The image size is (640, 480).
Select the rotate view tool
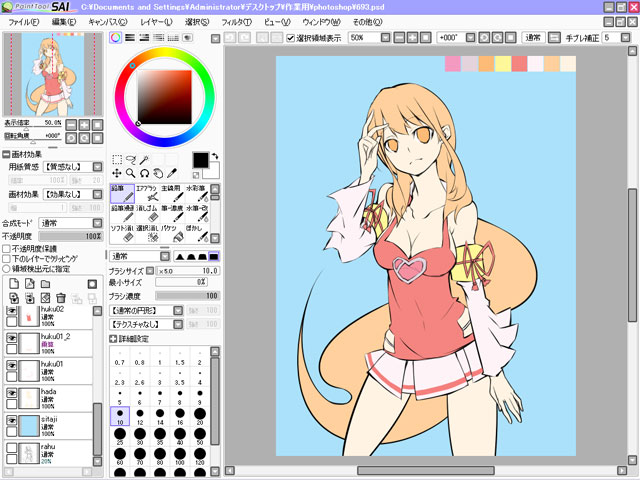[144, 173]
